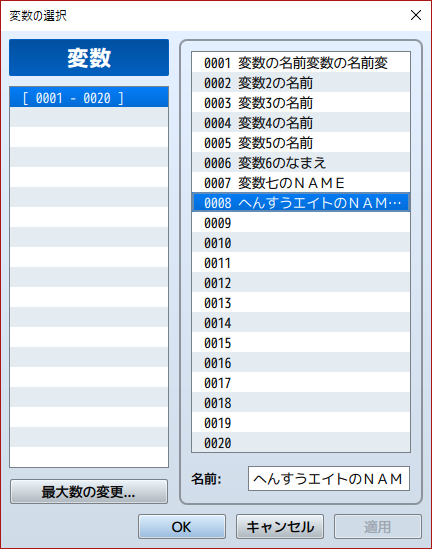Click the キャンセル button
The height and width of the screenshot is (549, 432).
(x=280, y=526)
